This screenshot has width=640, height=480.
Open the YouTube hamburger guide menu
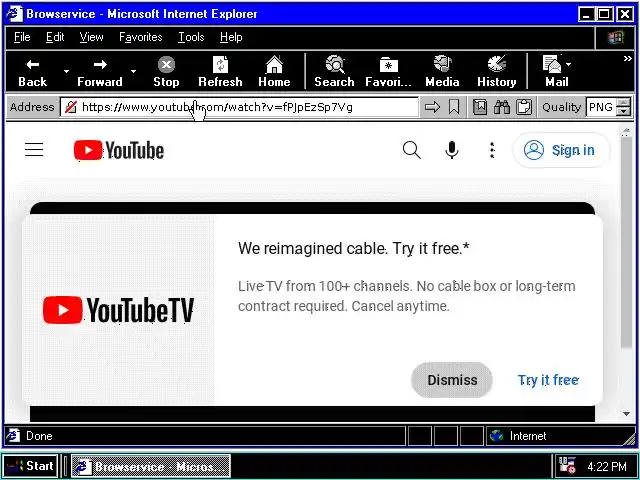click(34, 150)
